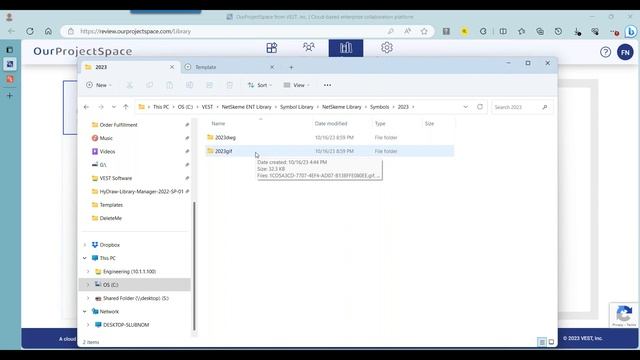Viewport: 640px width, 360px height.
Task: Click the Paste icon in toolbar
Action: pos(169,85)
